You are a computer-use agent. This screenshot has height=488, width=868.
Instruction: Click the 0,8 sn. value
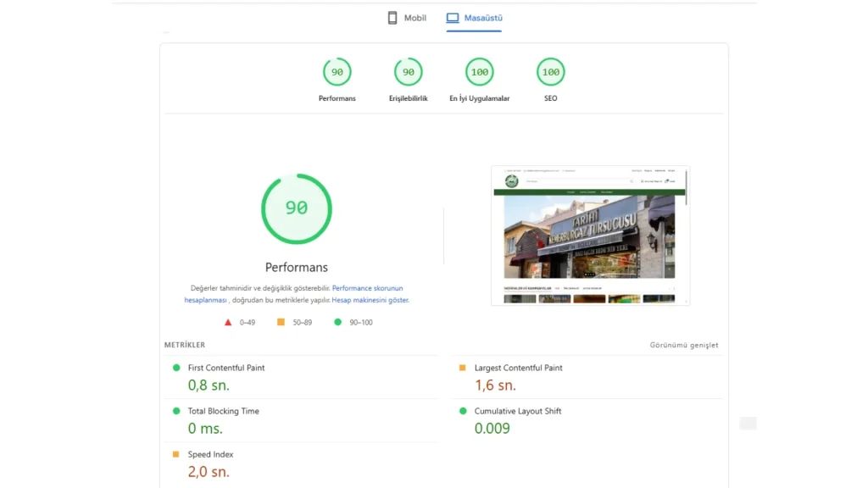(209, 385)
